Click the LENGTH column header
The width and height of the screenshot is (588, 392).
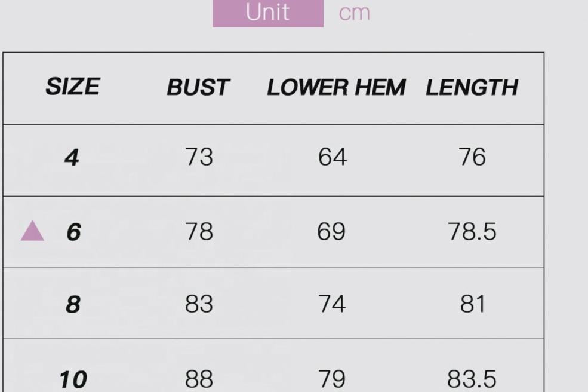[472, 88]
